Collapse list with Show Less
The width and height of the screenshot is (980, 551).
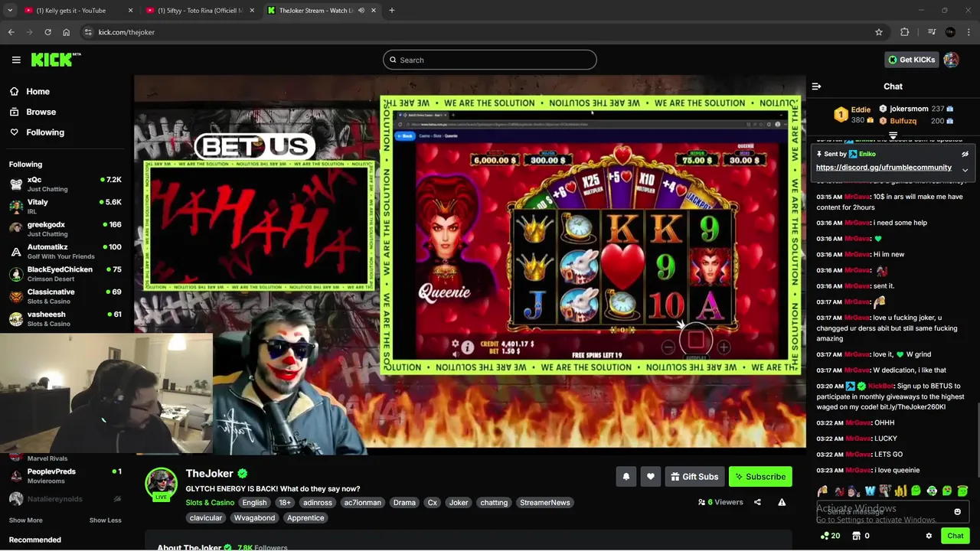click(x=105, y=520)
